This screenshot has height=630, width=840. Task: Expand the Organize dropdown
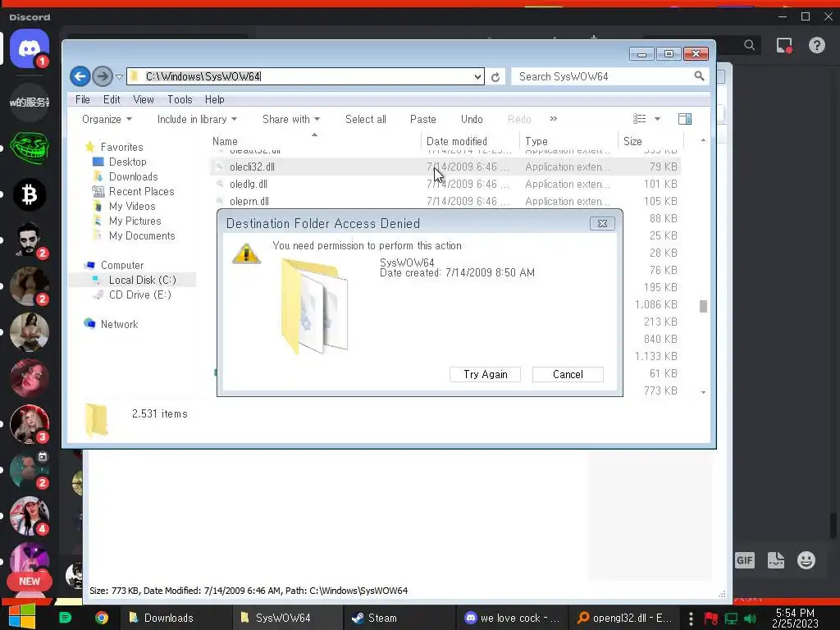point(107,119)
